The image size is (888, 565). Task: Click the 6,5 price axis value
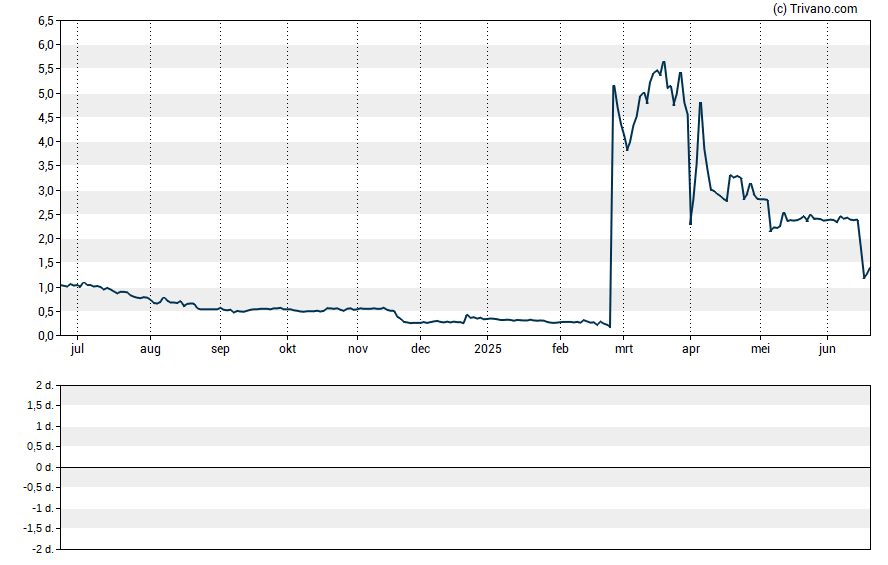(x=46, y=21)
